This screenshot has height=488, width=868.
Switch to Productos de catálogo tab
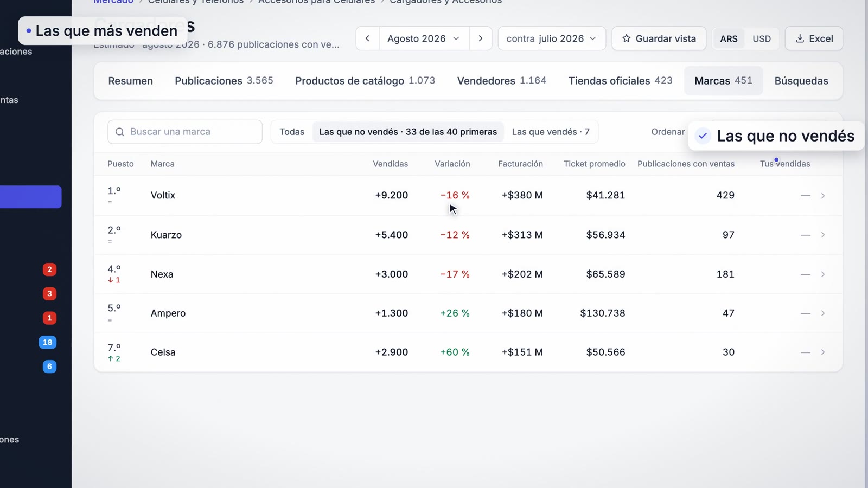tap(365, 81)
